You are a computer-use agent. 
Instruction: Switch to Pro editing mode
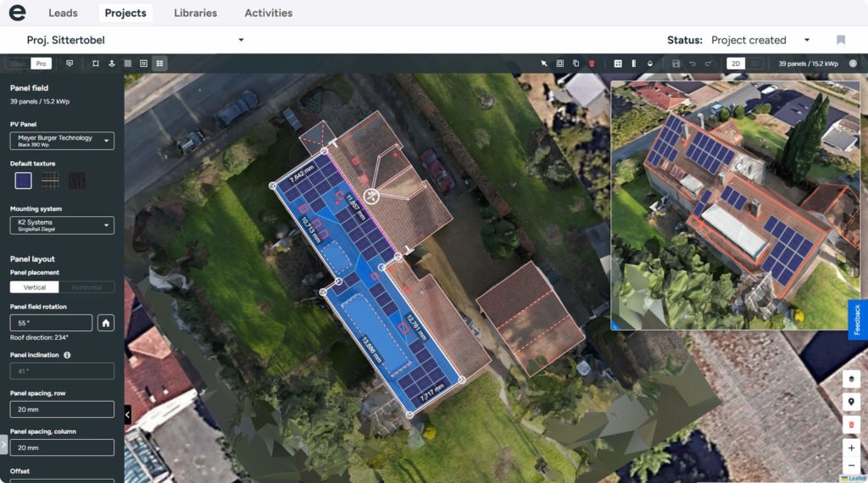click(x=41, y=64)
